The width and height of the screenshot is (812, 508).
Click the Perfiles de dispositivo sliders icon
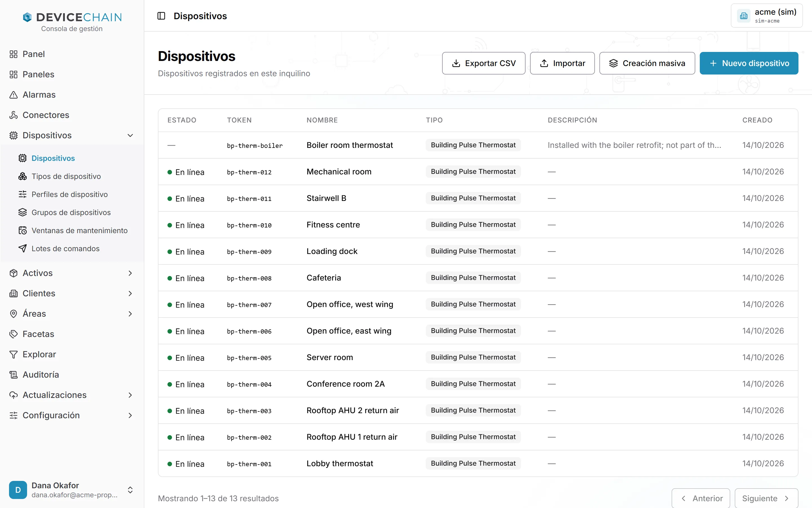point(23,194)
